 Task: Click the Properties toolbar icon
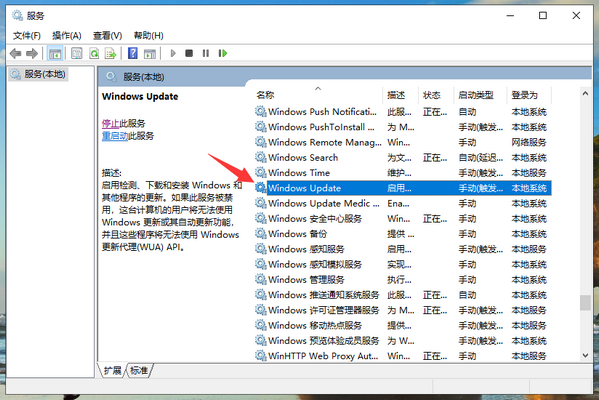click(x=77, y=53)
